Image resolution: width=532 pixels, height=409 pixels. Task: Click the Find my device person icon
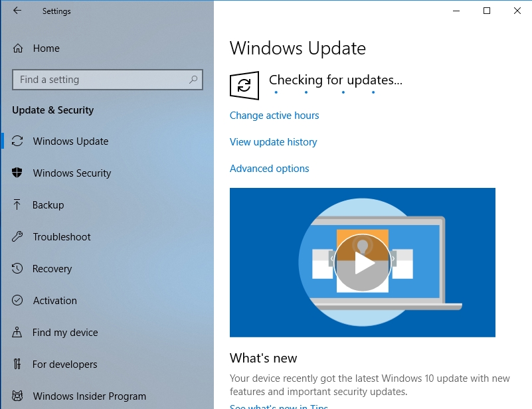click(x=18, y=333)
